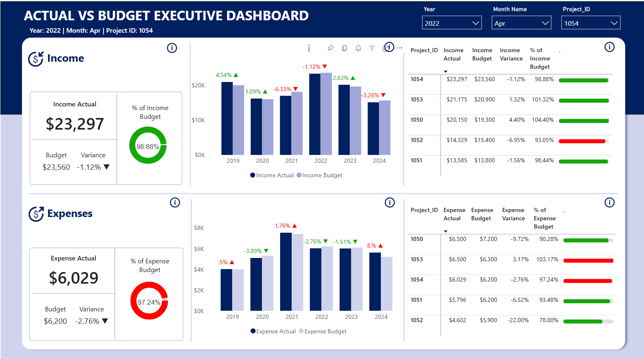Click the info icon on the Income card

pos(172,48)
